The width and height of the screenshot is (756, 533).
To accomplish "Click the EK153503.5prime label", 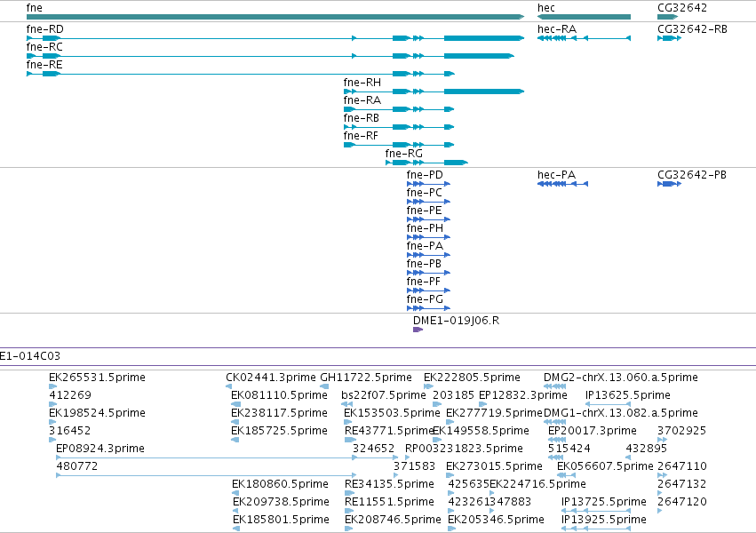I will tap(392, 413).
